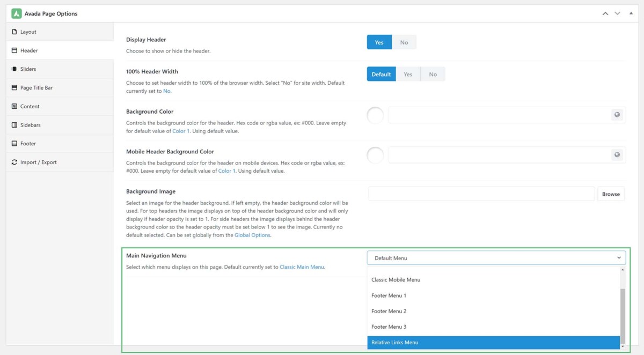Click the globe icon on Background Color field

pyautogui.click(x=617, y=115)
